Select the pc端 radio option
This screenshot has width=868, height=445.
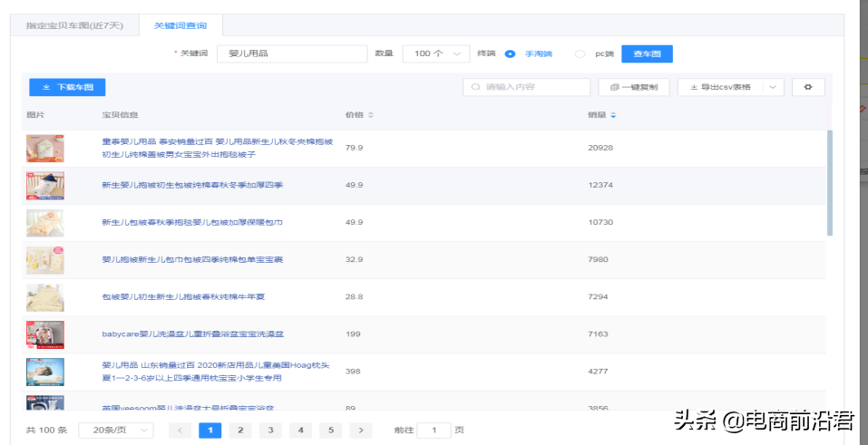click(580, 54)
